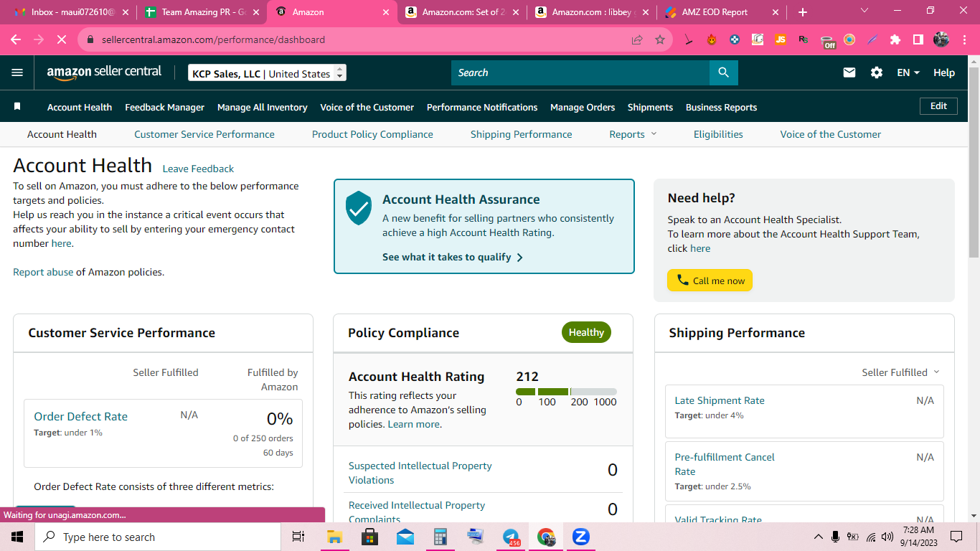Screen dimensions: 980x551
Task: Open the EN language dropdown
Action: tap(908, 72)
